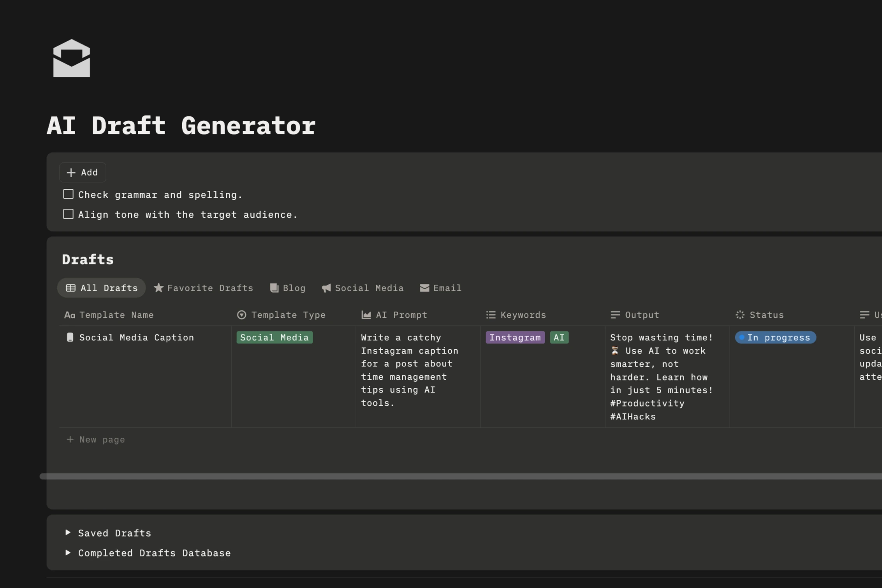Click the page icon beside Social Media Caption
Viewport: 882px width, 588px height.
[x=70, y=337]
